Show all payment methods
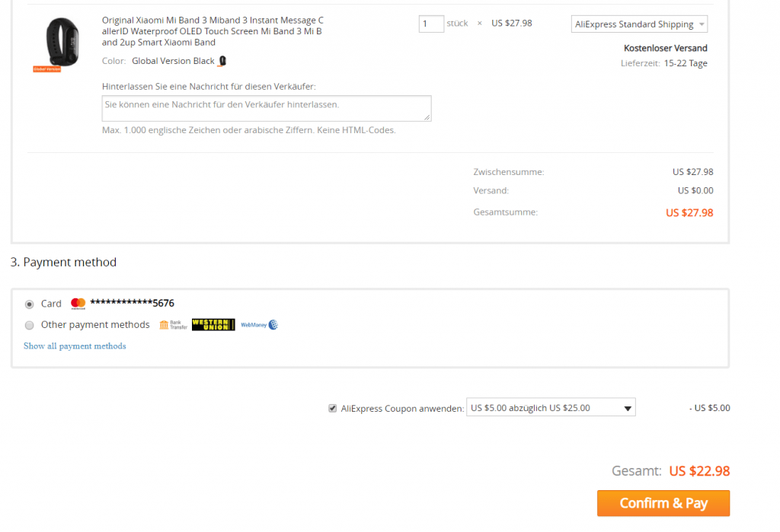 click(75, 346)
